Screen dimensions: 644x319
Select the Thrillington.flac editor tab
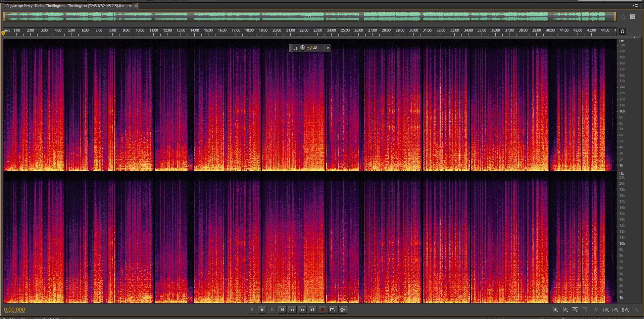click(x=65, y=6)
